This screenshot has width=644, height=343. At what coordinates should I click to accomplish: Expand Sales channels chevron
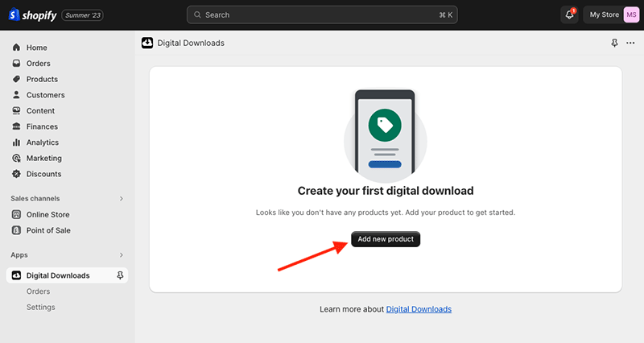122,198
